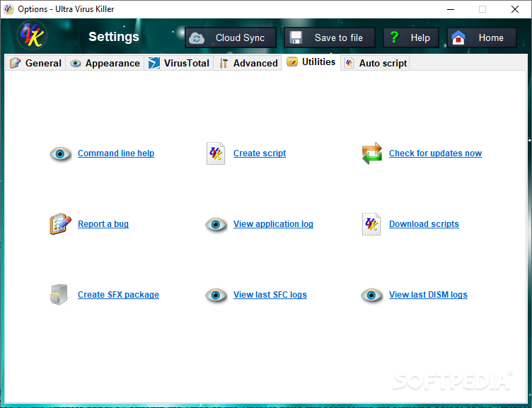Click the UVK file icon beside Download scripts
Viewport: 532px width, 408px height.
371,224
